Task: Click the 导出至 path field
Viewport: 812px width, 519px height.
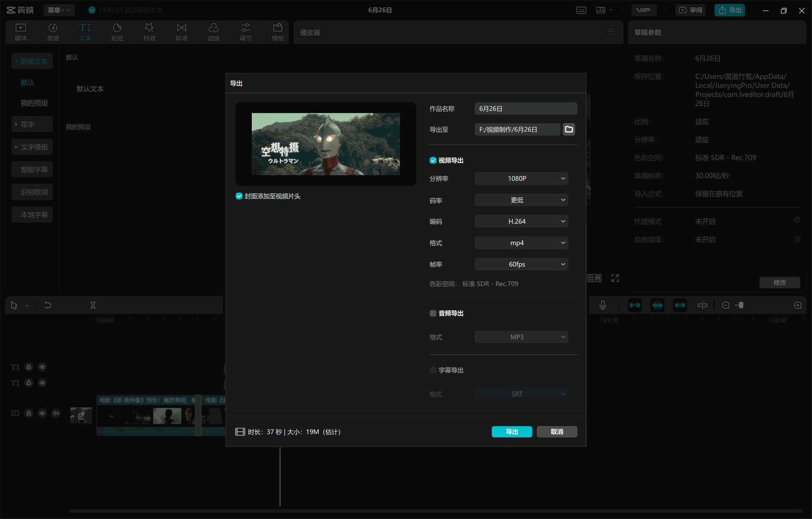Action: pyautogui.click(x=517, y=129)
